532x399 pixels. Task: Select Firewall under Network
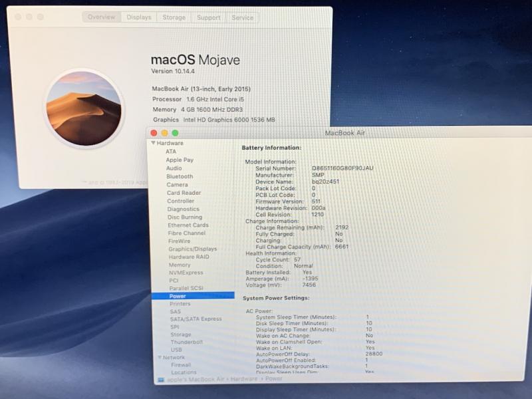point(181,365)
